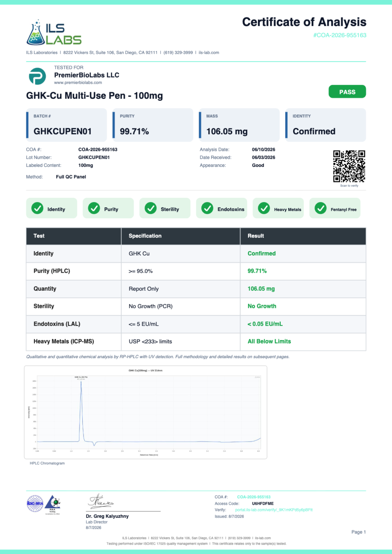Click the green COA-2026-955163 number in footer
This screenshot has width=392, height=554.
pos(254,497)
